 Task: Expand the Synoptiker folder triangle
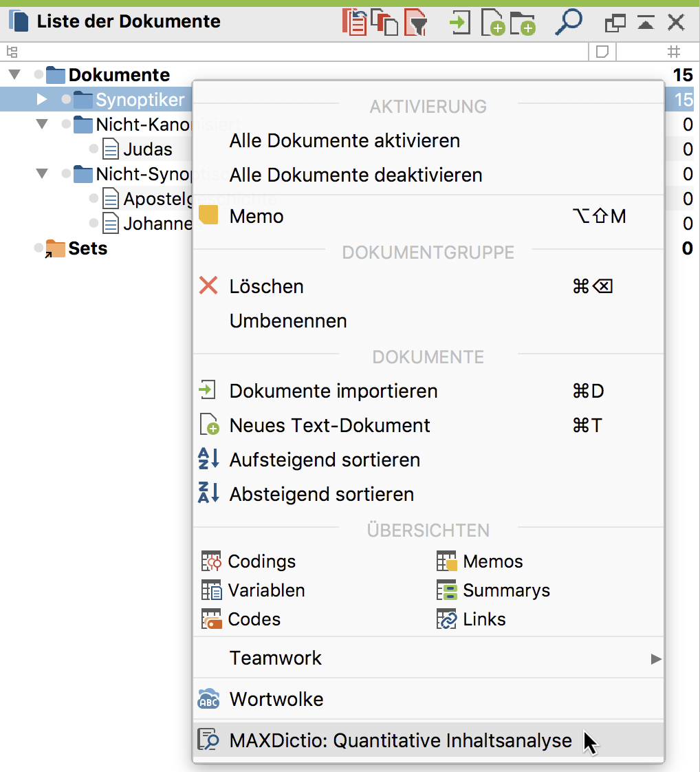click(43, 100)
